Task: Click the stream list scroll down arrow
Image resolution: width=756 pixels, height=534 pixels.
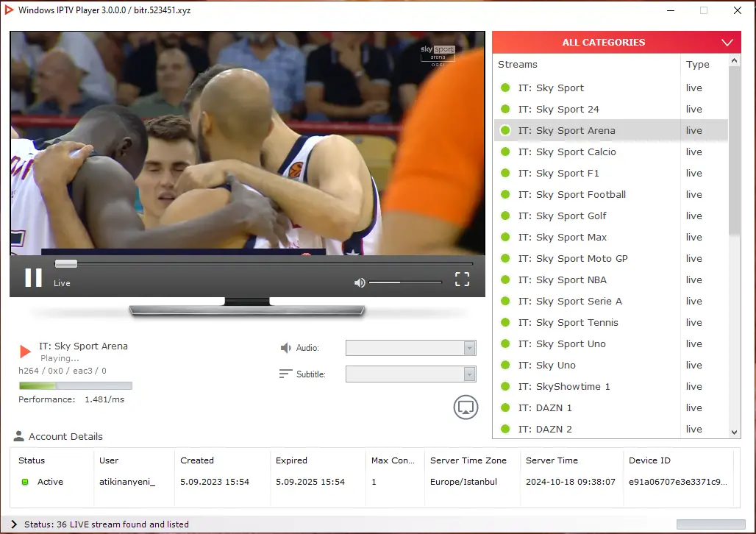Action: [734, 432]
